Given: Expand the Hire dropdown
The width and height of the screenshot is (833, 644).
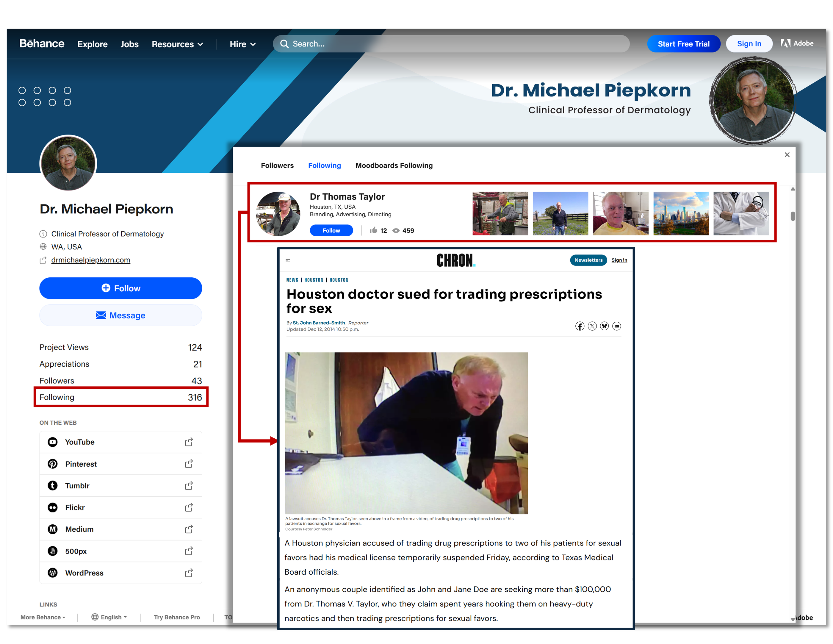Looking at the screenshot, I should coord(242,44).
